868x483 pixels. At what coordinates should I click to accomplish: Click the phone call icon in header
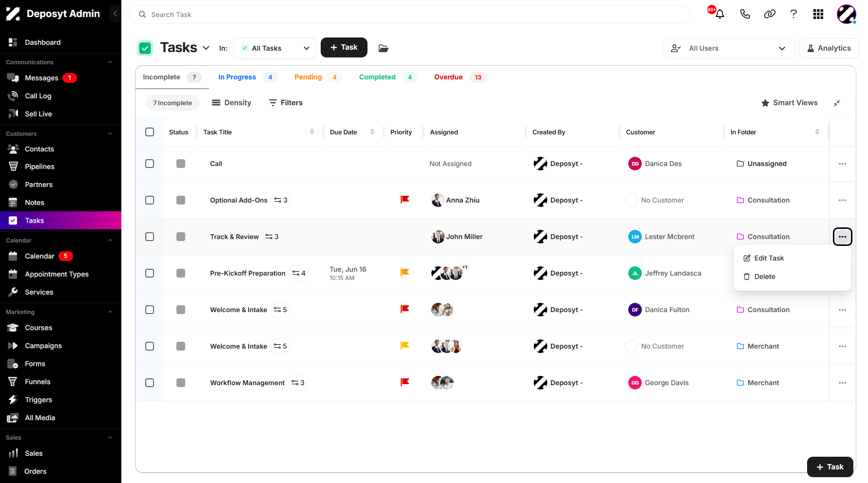[745, 14]
